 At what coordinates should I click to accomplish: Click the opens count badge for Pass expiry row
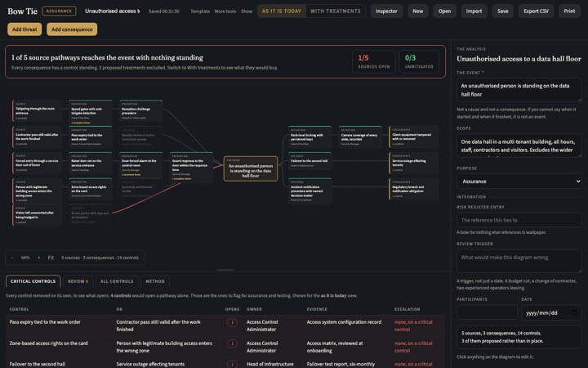click(232, 322)
